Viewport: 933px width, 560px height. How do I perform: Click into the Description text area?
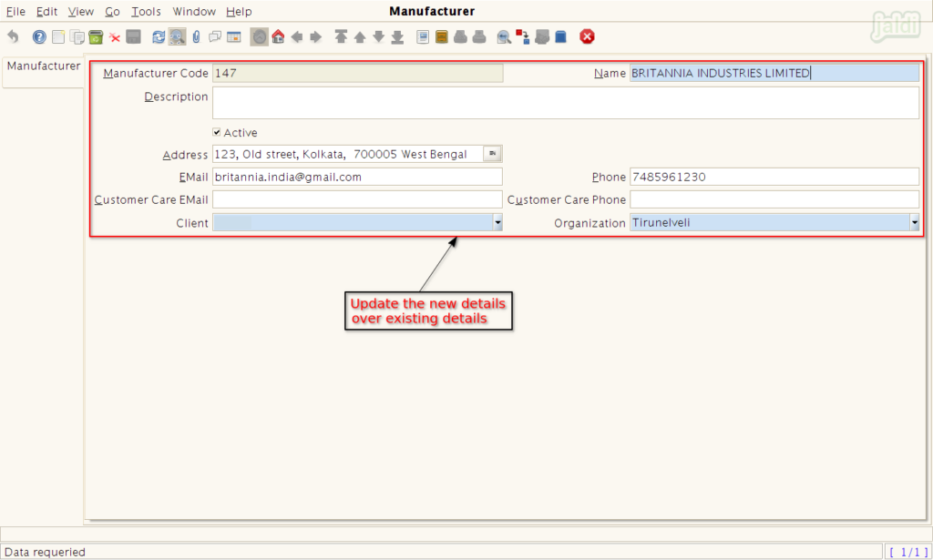tap(566, 103)
